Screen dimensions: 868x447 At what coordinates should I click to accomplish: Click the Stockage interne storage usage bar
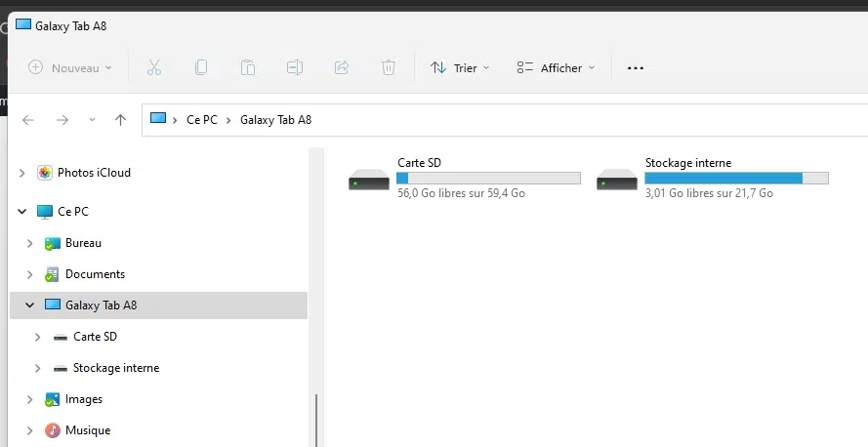tap(737, 179)
